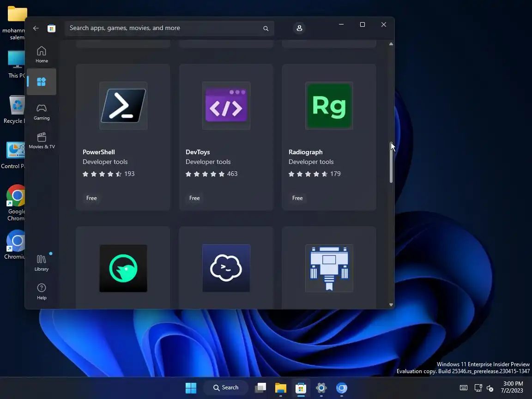Image resolution: width=532 pixels, height=399 pixels.
Task: Open the Radiograph app icon
Action: click(329, 105)
